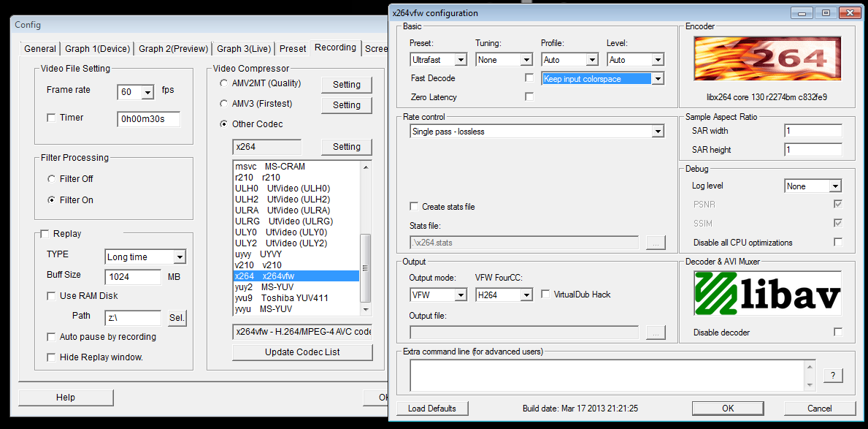The image size is (868, 429).
Task: Choose the Filter Off radio button
Action: pyautogui.click(x=51, y=179)
